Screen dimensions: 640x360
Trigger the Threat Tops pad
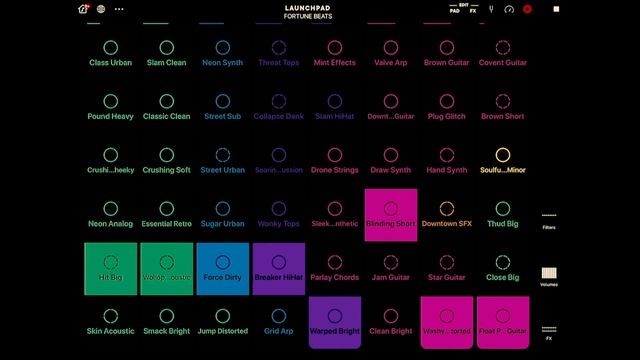[x=279, y=54]
